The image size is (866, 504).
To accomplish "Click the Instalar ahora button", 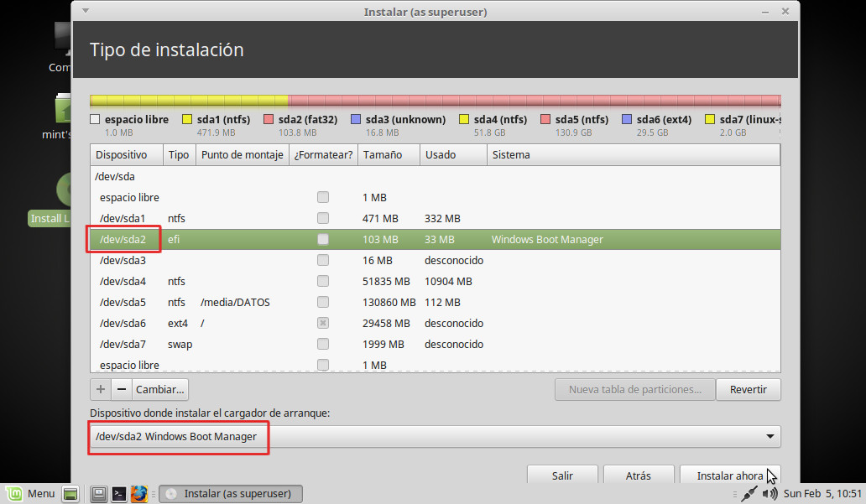I will (729, 475).
